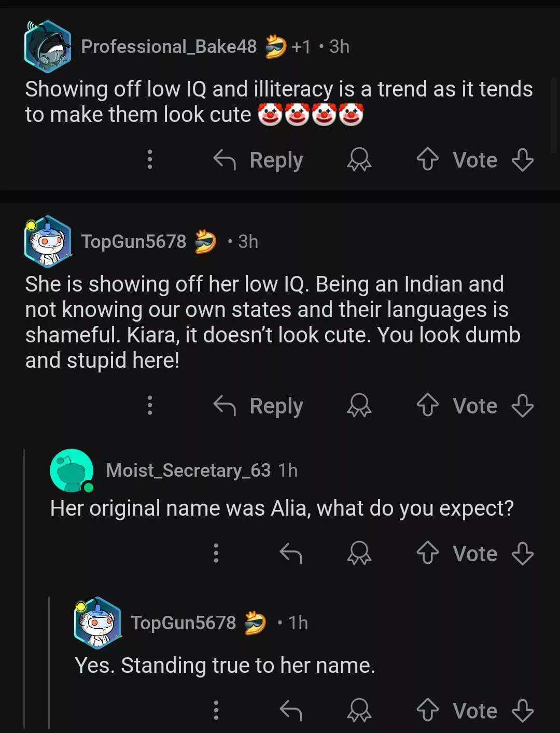560x733 pixels.
Task: Upvote TopGun5678's low IQ comment
Action: pos(428,405)
